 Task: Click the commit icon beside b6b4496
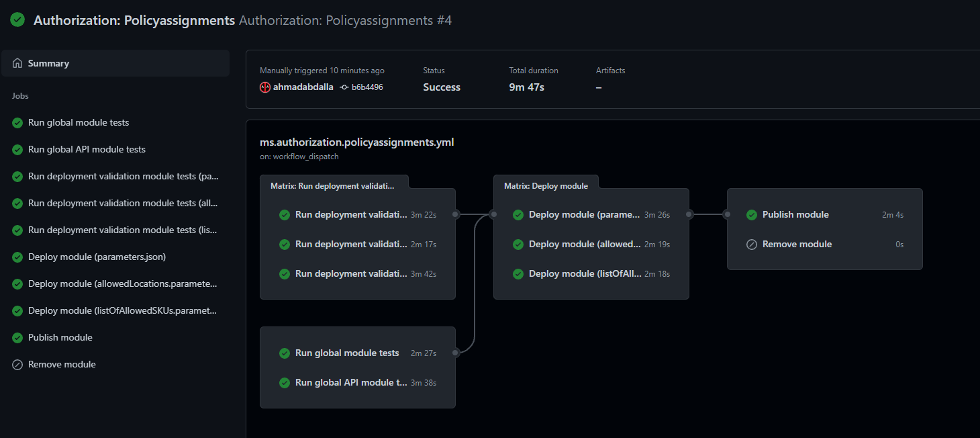tap(344, 87)
